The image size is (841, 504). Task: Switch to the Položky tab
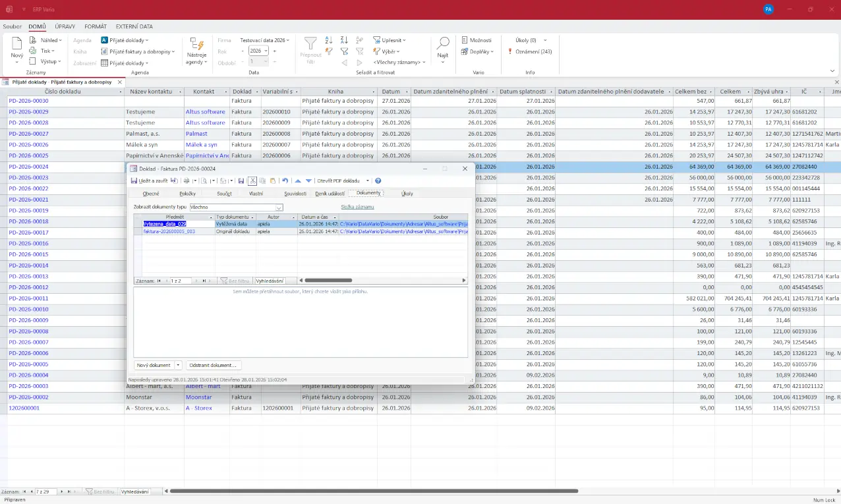187,194
